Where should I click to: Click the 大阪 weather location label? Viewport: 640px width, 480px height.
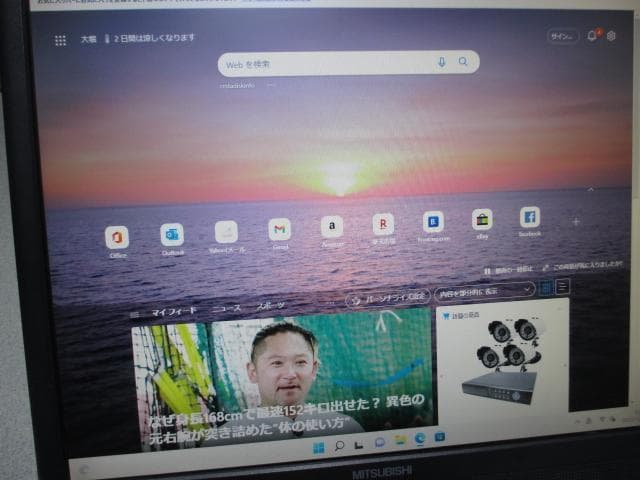88,39
